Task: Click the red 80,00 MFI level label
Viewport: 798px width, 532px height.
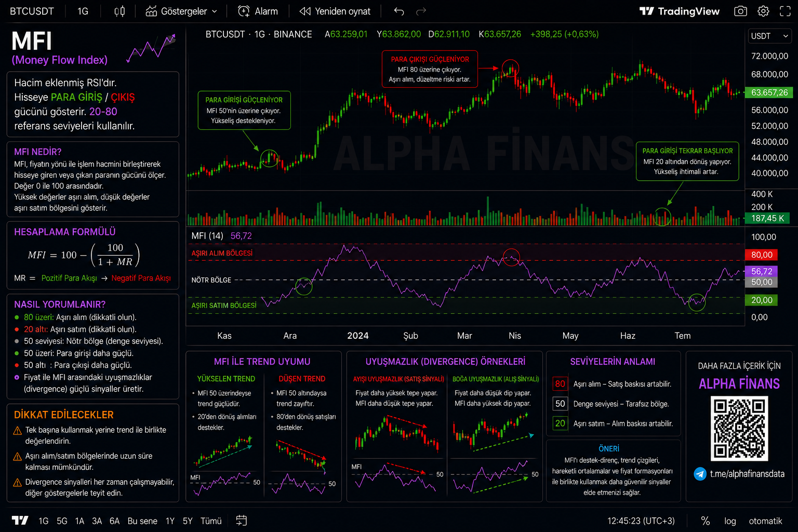Action: (x=762, y=255)
